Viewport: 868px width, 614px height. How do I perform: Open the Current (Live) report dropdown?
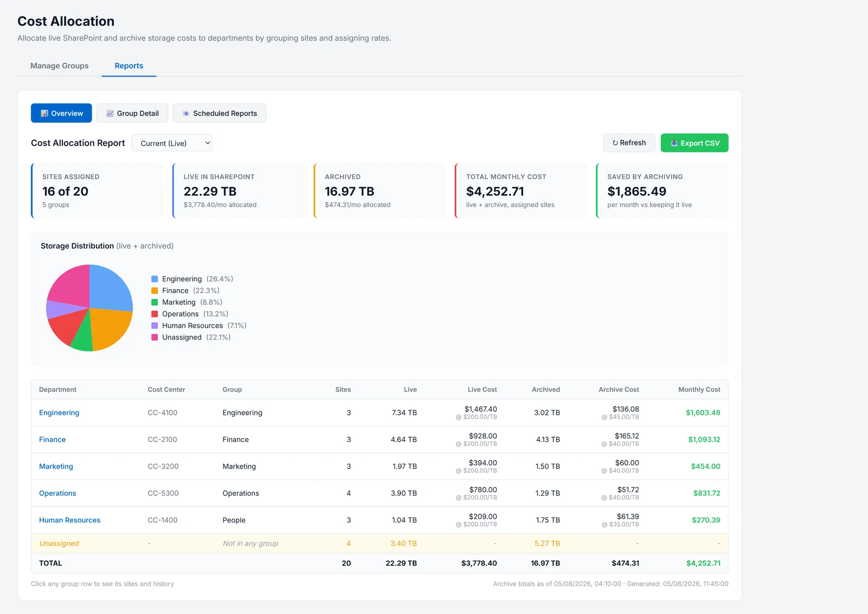point(172,143)
